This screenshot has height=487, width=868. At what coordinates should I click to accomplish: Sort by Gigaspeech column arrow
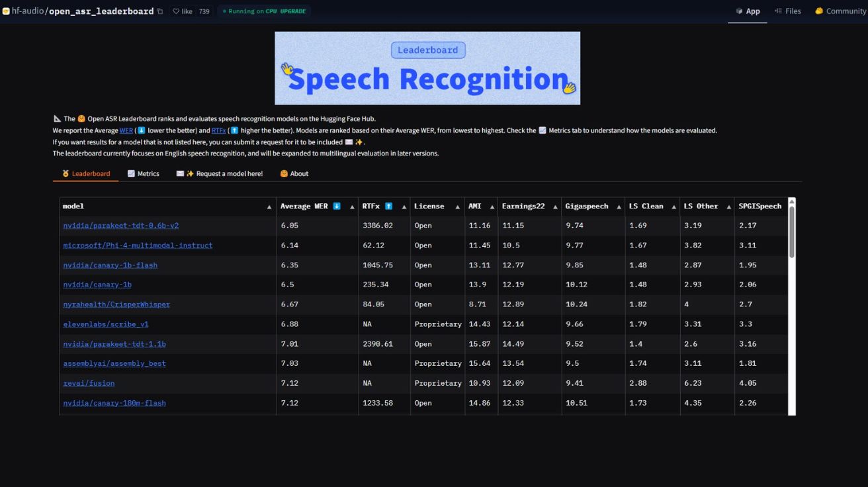(618, 207)
